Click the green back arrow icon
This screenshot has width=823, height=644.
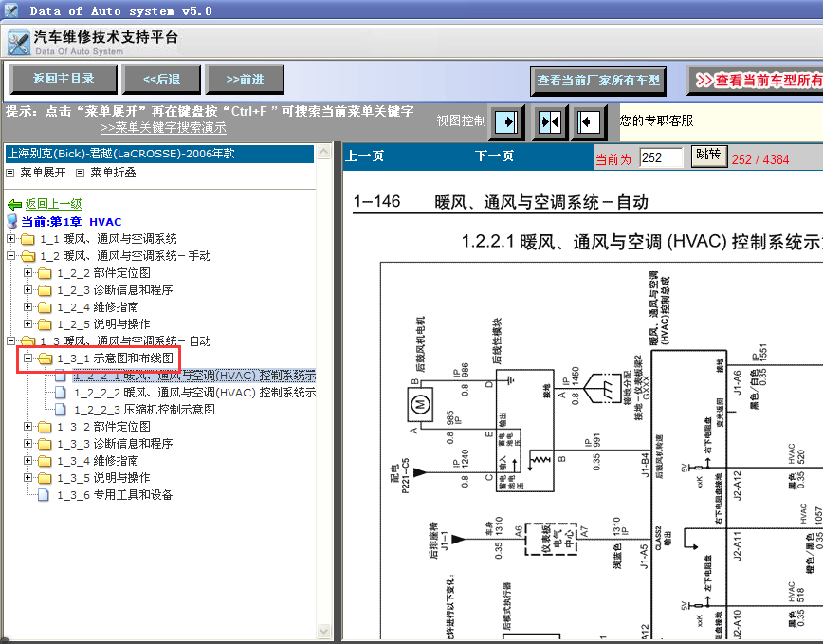coord(15,204)
